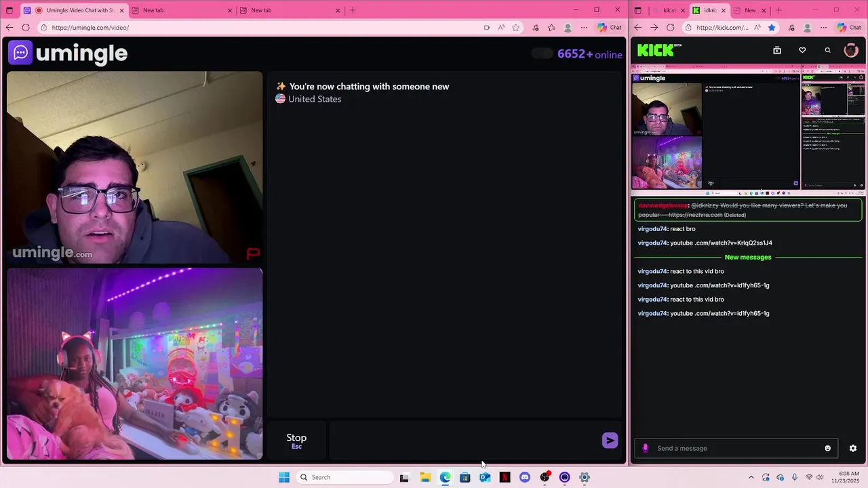This screenshot has width=868, height=488.
Task: Refresh the Umingle page
Action: coord(26,27)
